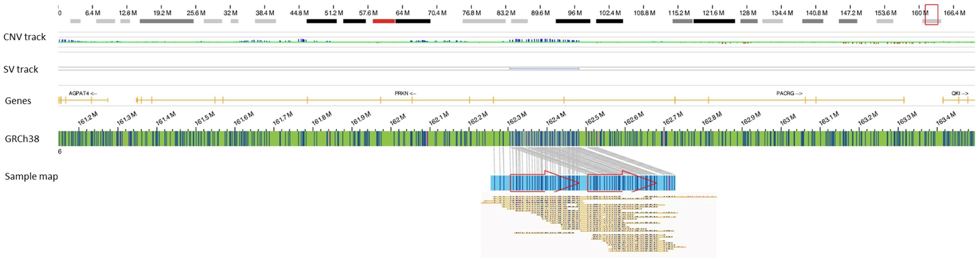The image size is (980, 261).
Task: Click the Sample map track label
Action: click(x=31, y=177)
